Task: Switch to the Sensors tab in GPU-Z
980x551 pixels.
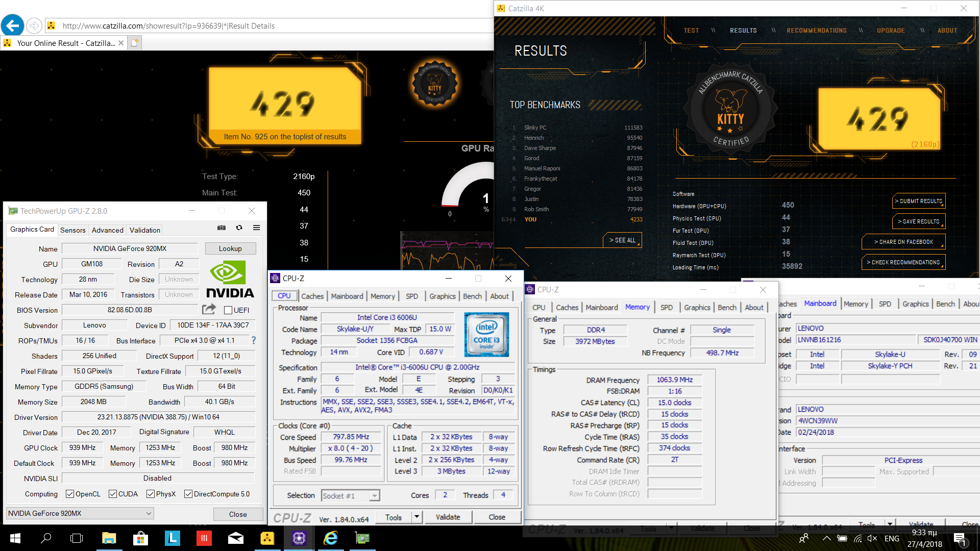Action: coord(73,230)
